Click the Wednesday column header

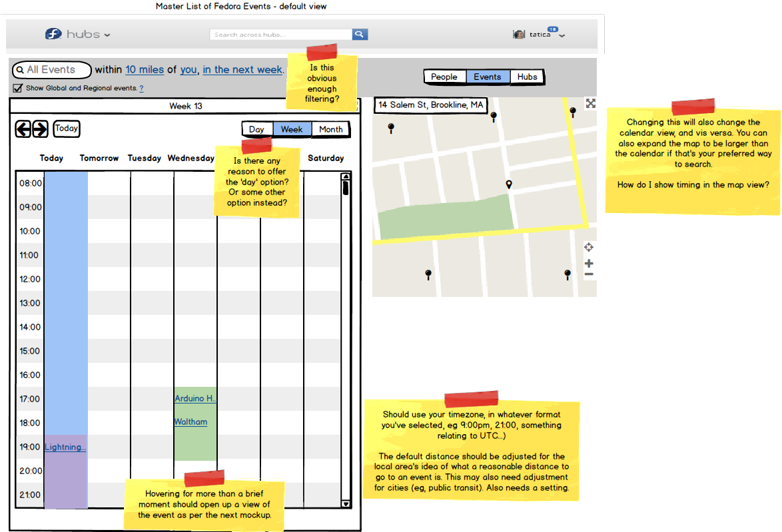pos(191,158)
